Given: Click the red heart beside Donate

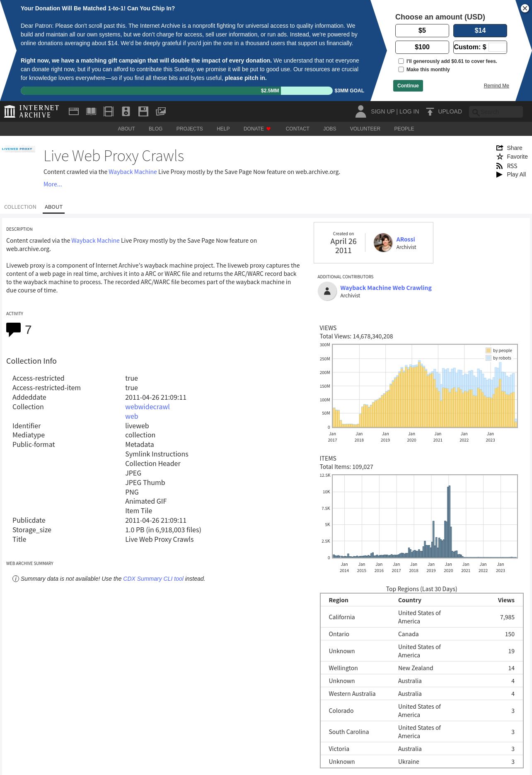Looking at the screenshot, I should pyautogui.click(x=268, y=129).
